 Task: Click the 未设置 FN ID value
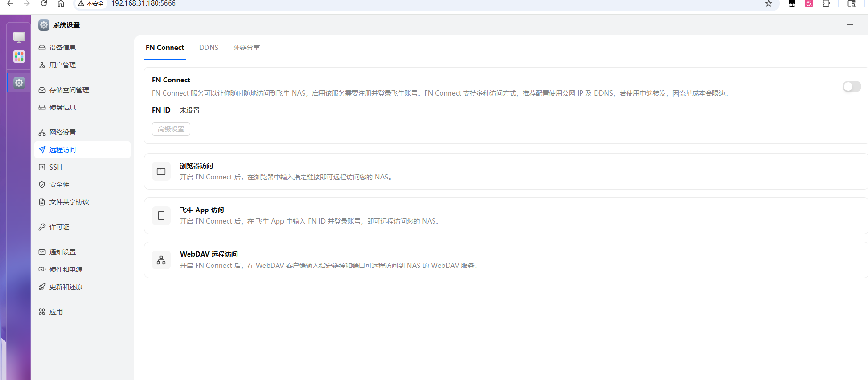[190, 110]
